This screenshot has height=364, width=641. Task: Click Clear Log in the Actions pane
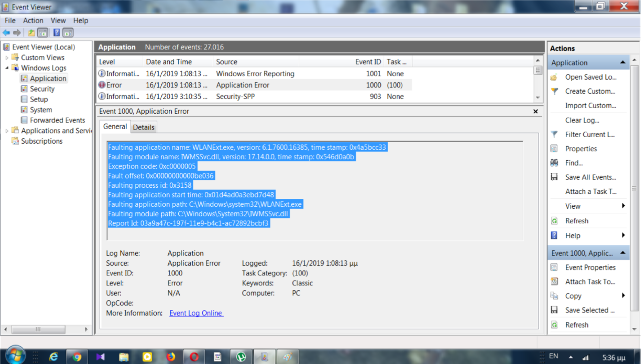click(x=582, y=120)
